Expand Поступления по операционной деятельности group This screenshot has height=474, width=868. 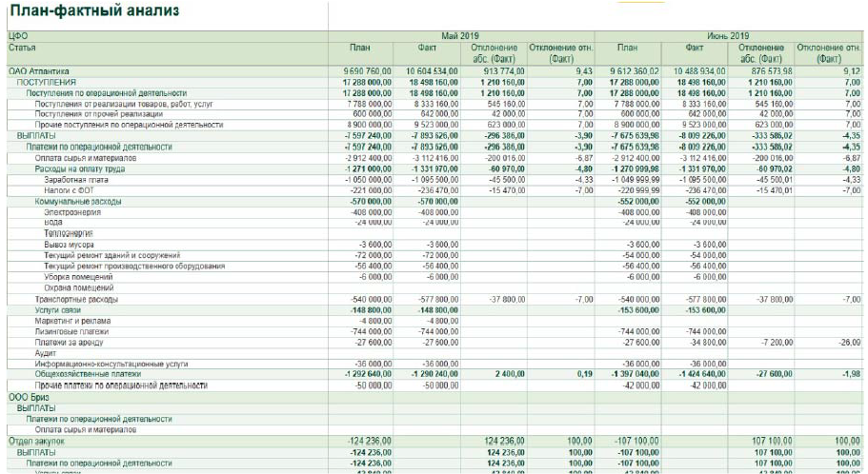(x=106, y=93)
